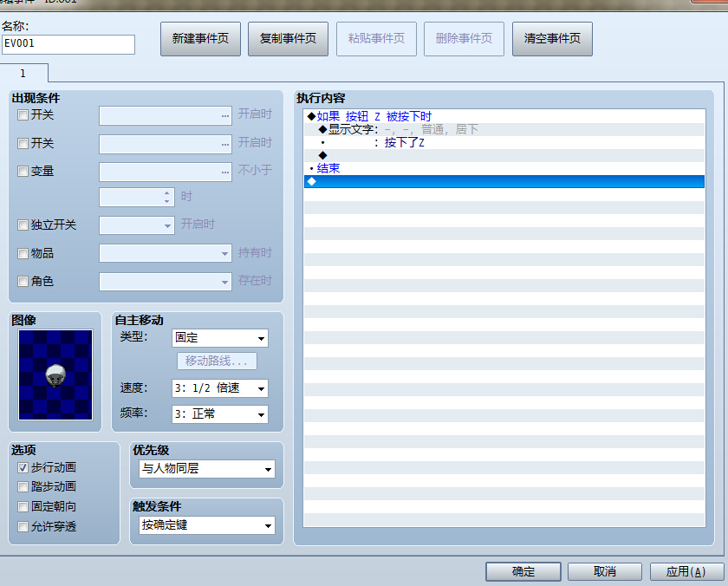Check the 固定朝向 option
Image resolution: width=728 pixels, height=586 pixels.
point(23,506)
